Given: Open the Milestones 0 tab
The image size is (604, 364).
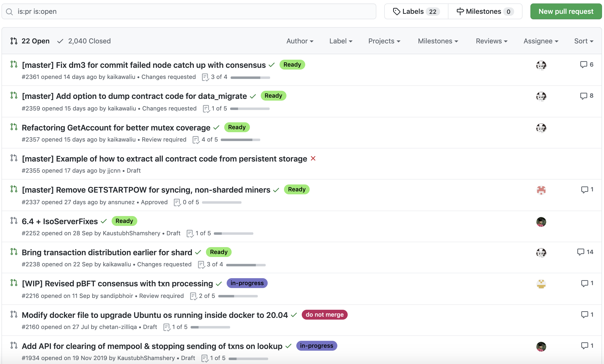Looking at the screenshot, I should pos(485,11).
